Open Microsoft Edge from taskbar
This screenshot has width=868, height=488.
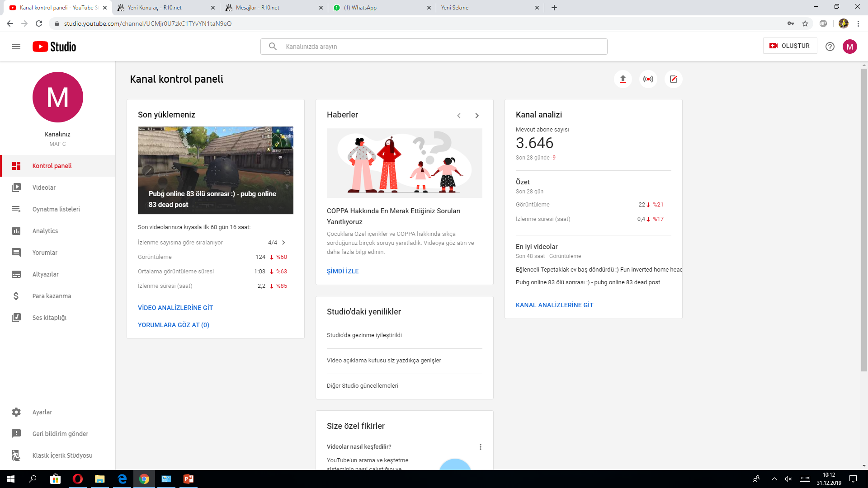coord(122,479)
